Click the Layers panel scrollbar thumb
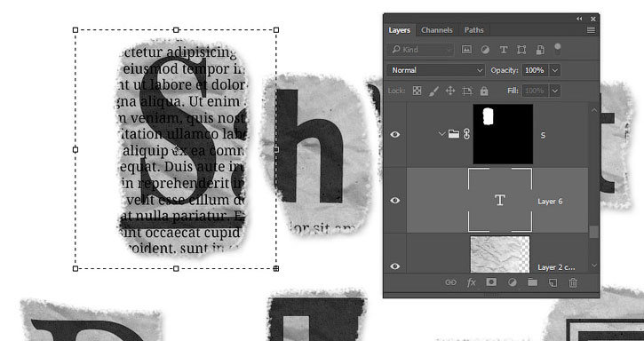Screen dimensions: 644x341 [593, 232]
